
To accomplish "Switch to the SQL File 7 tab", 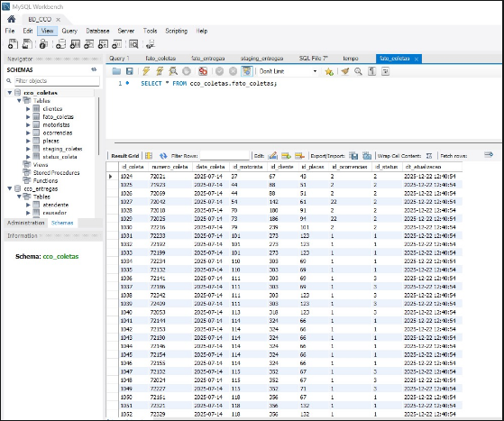I will (x=314, y=59).
